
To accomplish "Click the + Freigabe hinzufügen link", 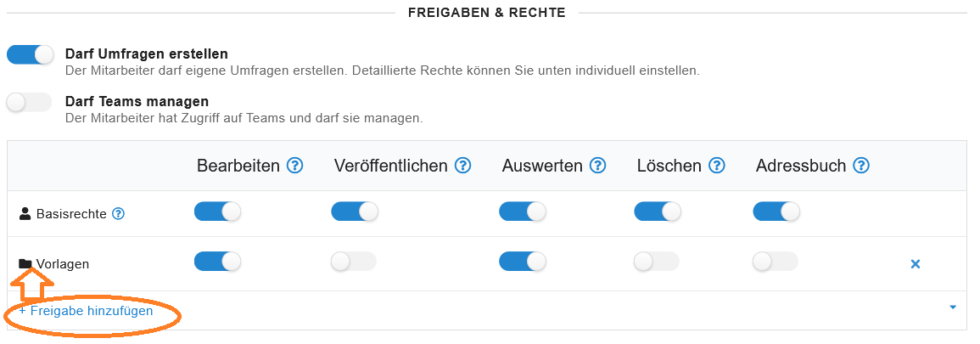I will 86,310.
